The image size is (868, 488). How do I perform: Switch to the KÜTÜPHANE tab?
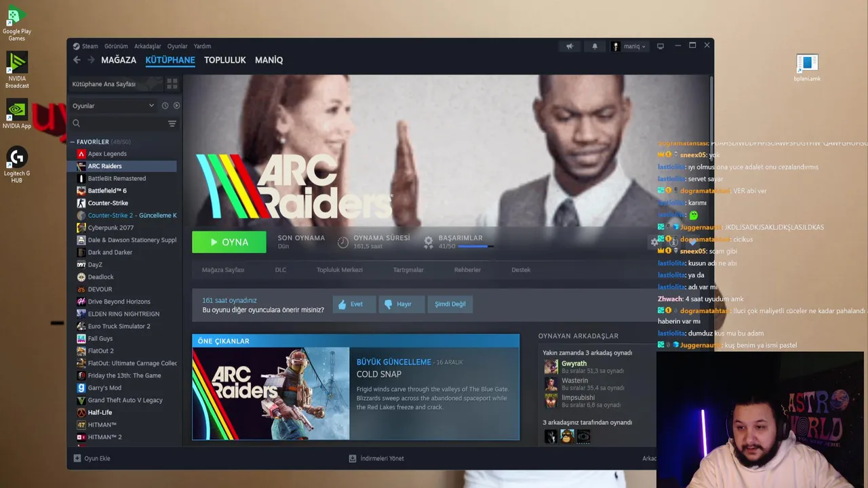[x=170, y=60]
